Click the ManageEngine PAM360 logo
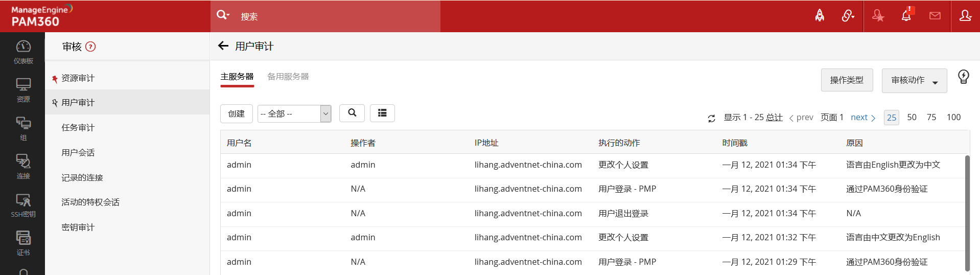 (42, 16)
